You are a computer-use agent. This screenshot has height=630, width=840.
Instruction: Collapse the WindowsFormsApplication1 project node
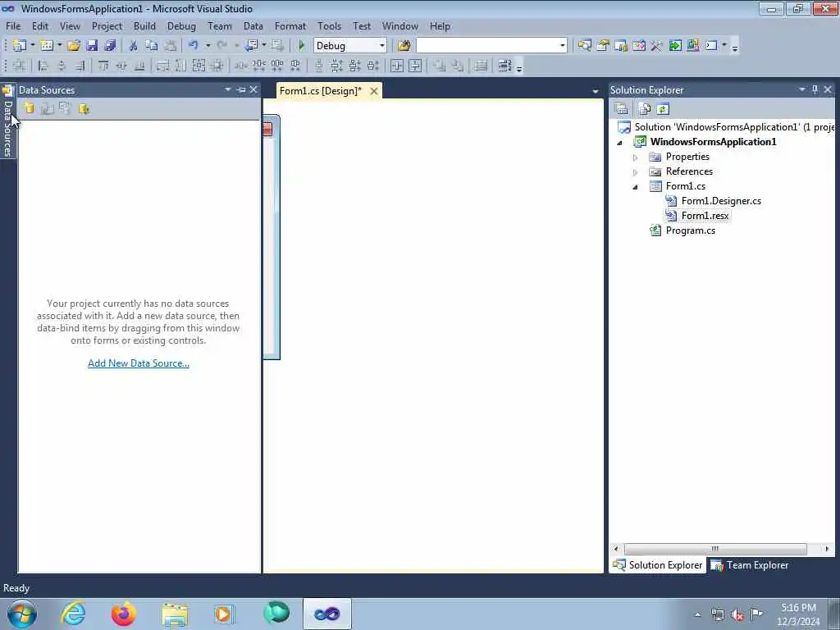click(620, 143)
